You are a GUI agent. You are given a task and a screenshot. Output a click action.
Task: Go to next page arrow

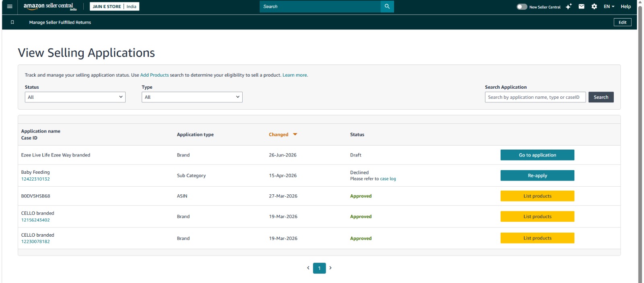[330, 268]
